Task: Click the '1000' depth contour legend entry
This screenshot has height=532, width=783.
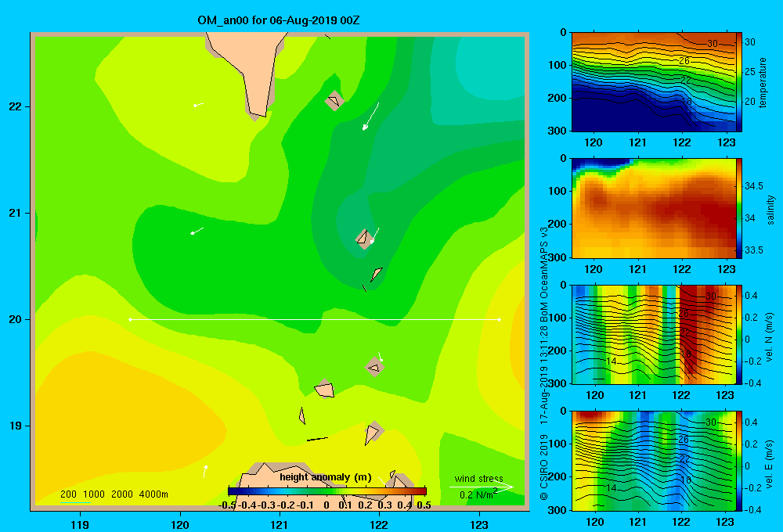Action: pos(94,494)
